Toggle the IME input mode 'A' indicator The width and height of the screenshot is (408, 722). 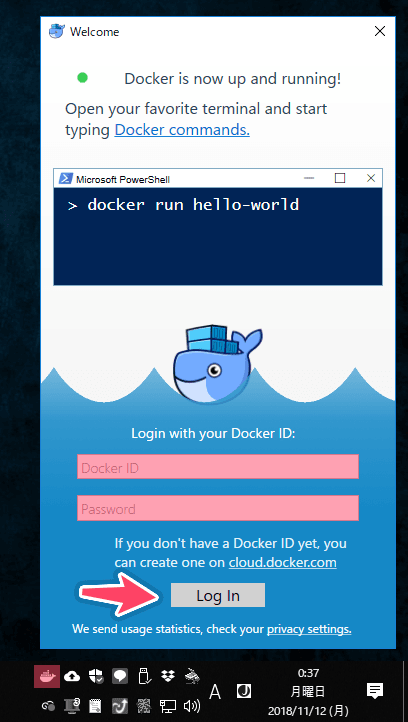[215, 691]
